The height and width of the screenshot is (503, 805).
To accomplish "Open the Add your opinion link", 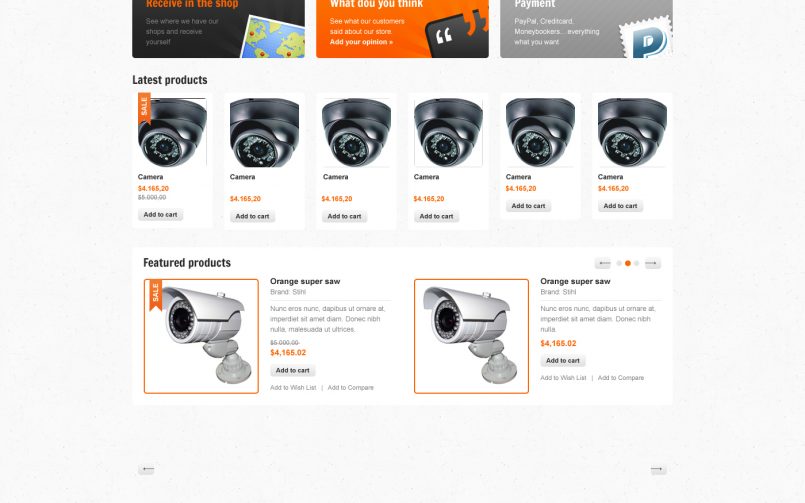I will [361, 42].
